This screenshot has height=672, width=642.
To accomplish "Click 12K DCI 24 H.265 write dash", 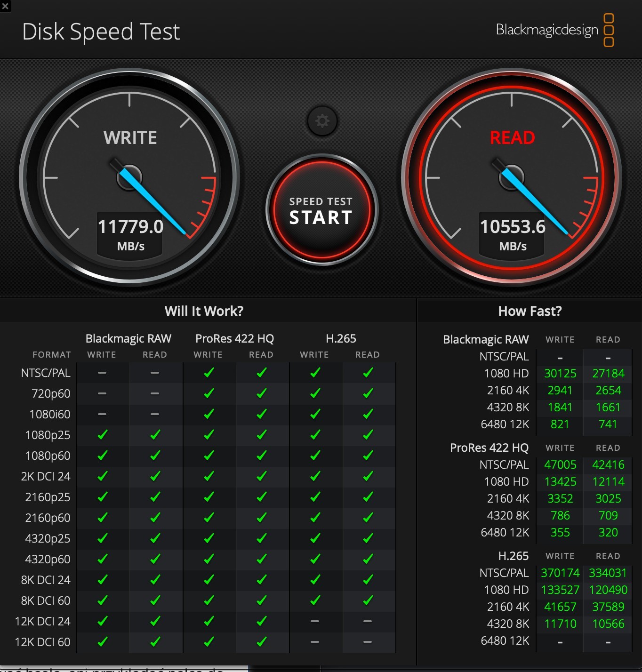I will tap(315, 621).
